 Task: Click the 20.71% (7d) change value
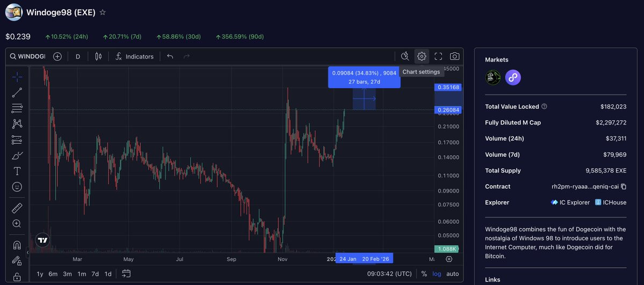(x=122, y=36)
